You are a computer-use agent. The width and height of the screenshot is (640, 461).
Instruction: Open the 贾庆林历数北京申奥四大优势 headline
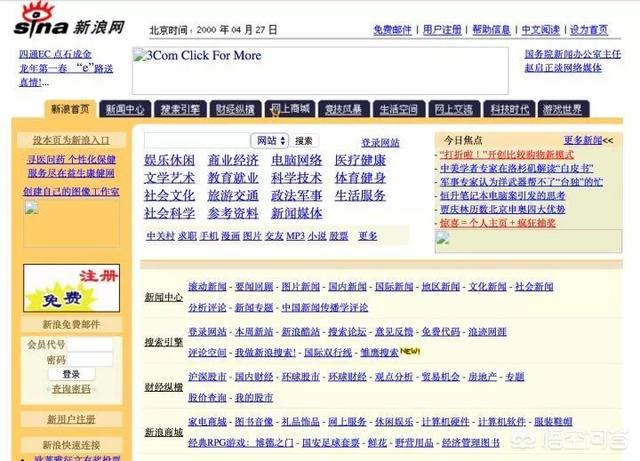coord(502,209)
